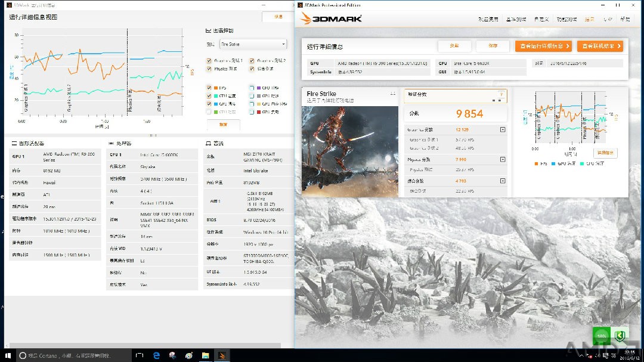The height and width of the screenshot is (362, 644).
Task: Open the tab between results and help
Action: [x=608, y=19]
